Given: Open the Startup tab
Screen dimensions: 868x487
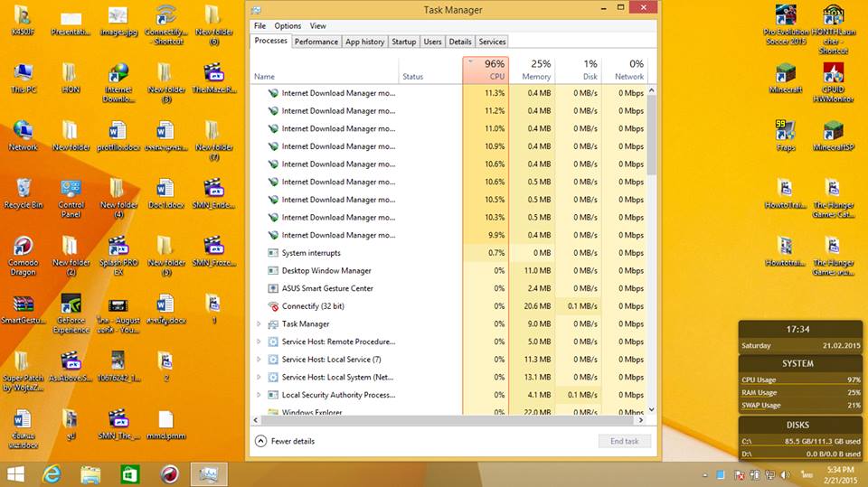Looking at the screenshot, I should pyautogui.click(x=403, y=42).
